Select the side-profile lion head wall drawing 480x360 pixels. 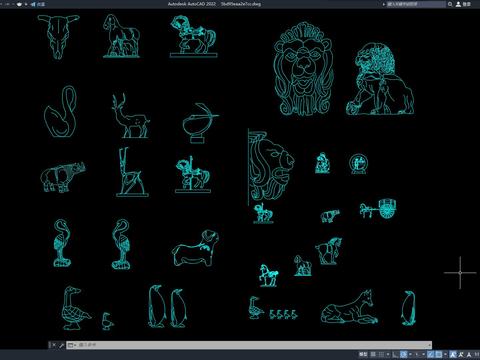point(271,167)
